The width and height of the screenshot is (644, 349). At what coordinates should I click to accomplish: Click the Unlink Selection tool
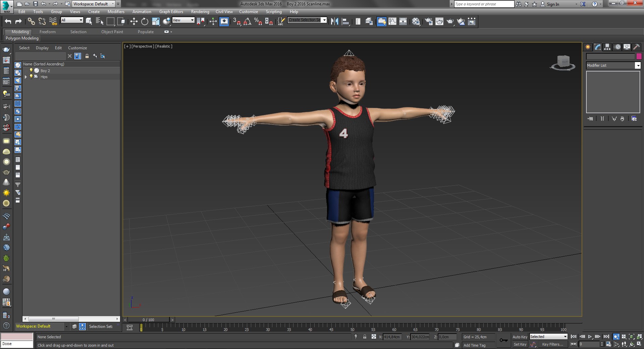[42, 21]
